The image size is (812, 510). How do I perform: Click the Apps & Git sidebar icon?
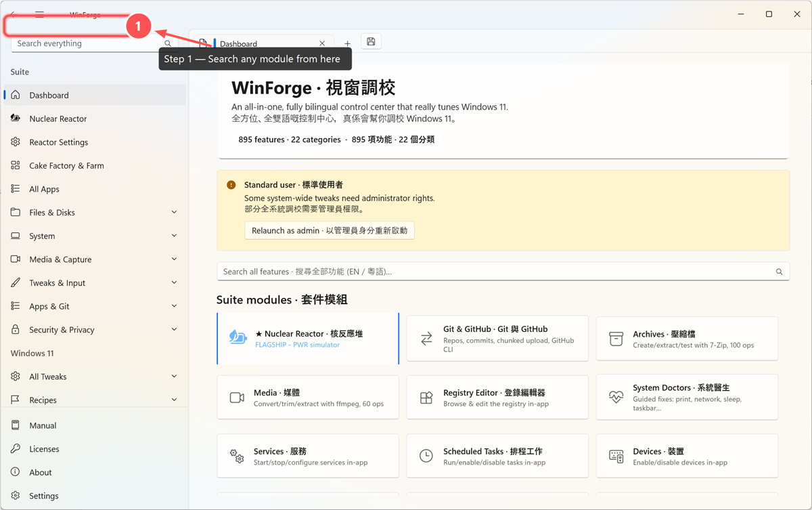(16, 306)
